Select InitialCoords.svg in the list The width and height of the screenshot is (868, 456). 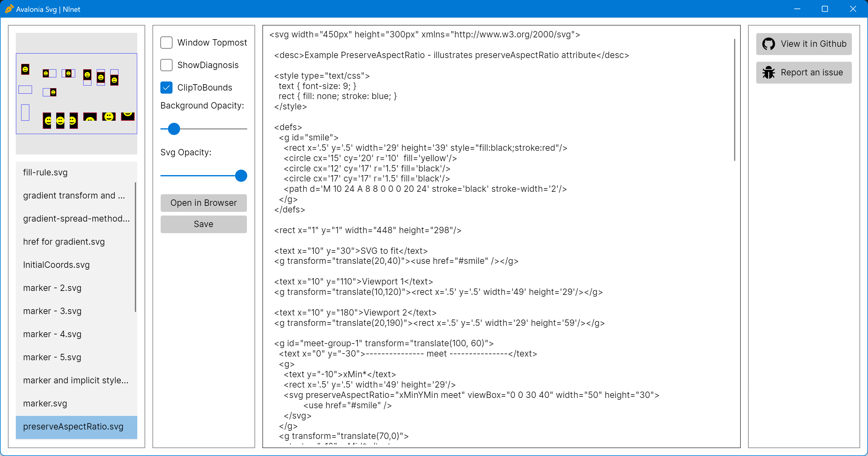pyautogui.click(x=56, y=265)
